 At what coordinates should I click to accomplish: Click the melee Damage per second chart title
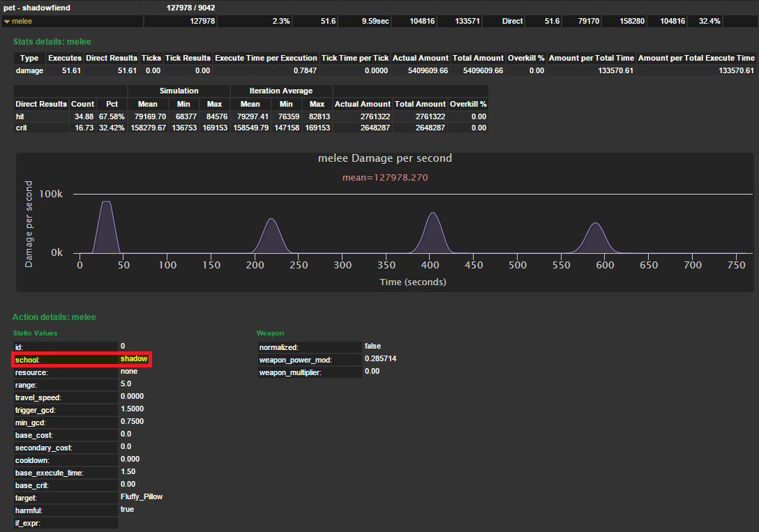pos(384,158)
